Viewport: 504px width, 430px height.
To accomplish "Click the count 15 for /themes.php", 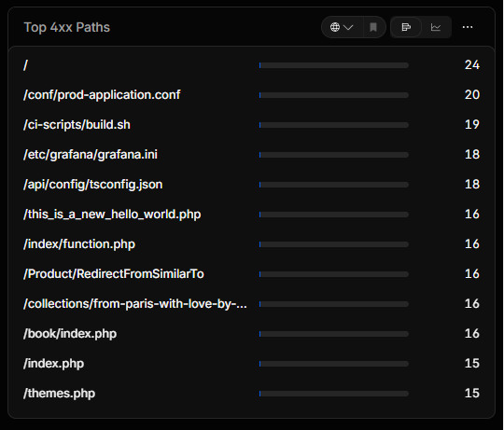I will point(472,394).
